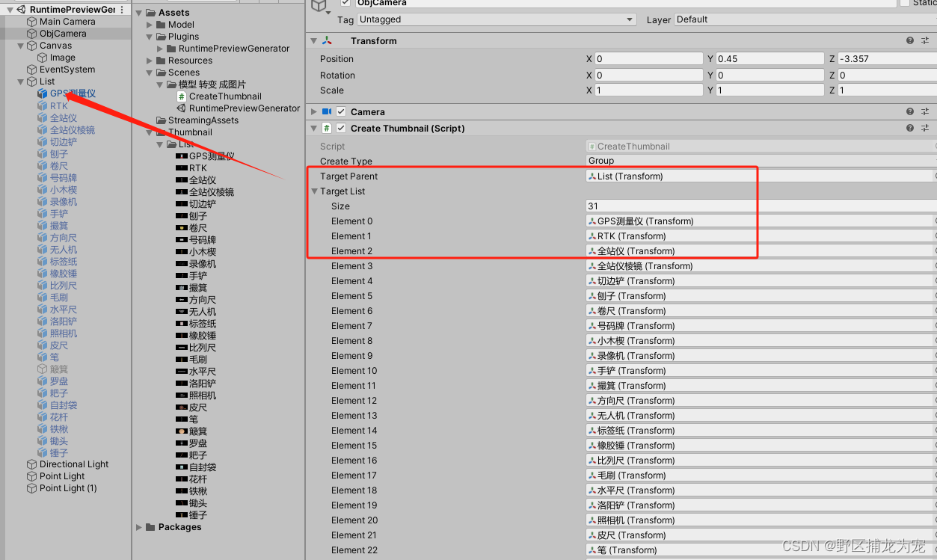The image size is (937, 560).
Task: Open Transform component help icon
Action: pos(910,41)
